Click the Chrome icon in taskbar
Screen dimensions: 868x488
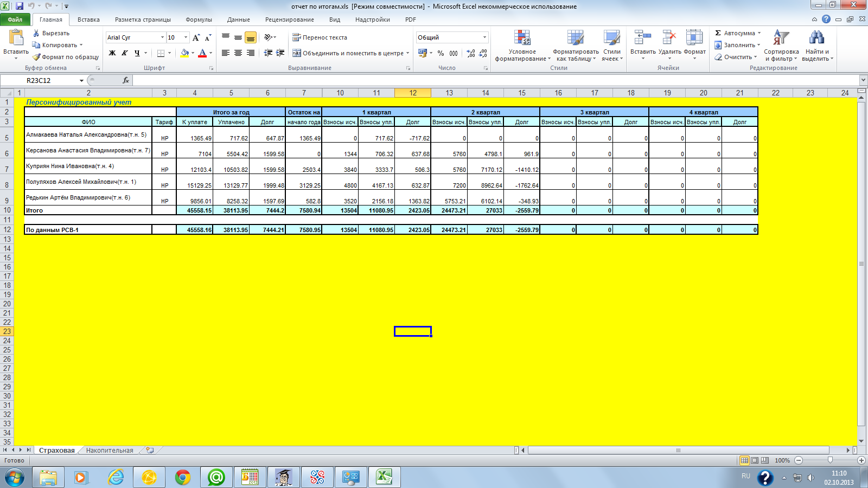[x=183, y=477]
